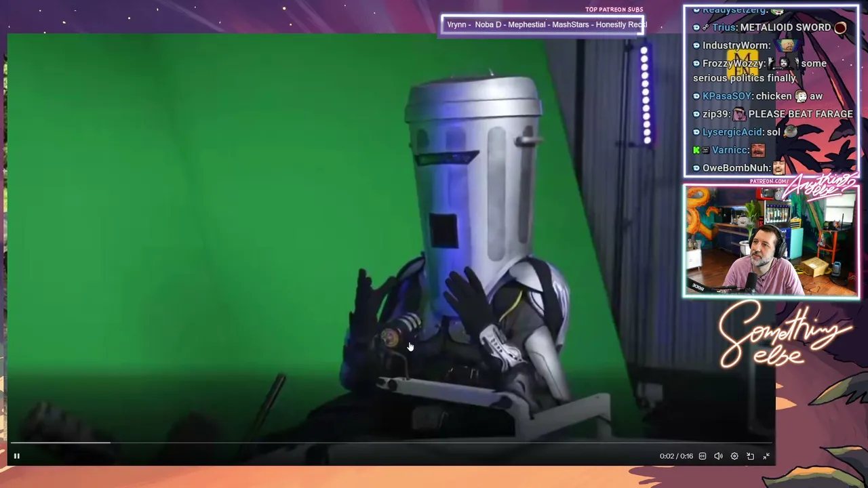
Task: Click the zip39 username in chat
Action: tap(715, 114)
